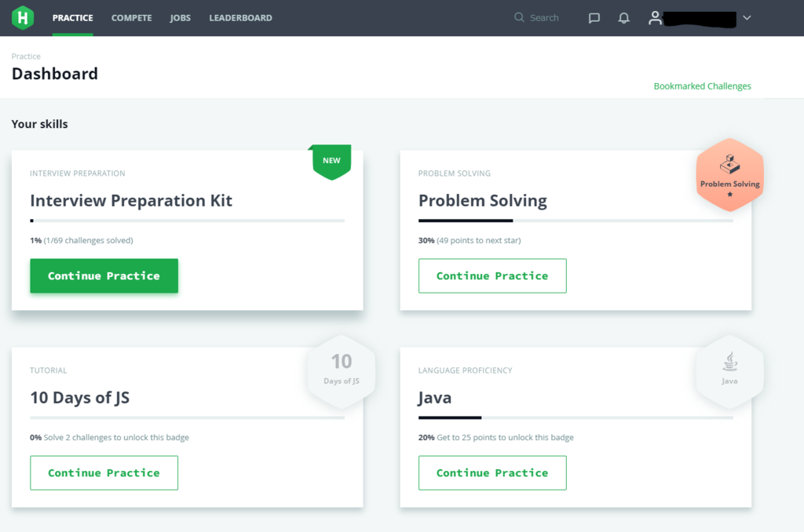Click the 'Your skills' heading
Viewport: 804px width, 532px height.
pos(39,124)
